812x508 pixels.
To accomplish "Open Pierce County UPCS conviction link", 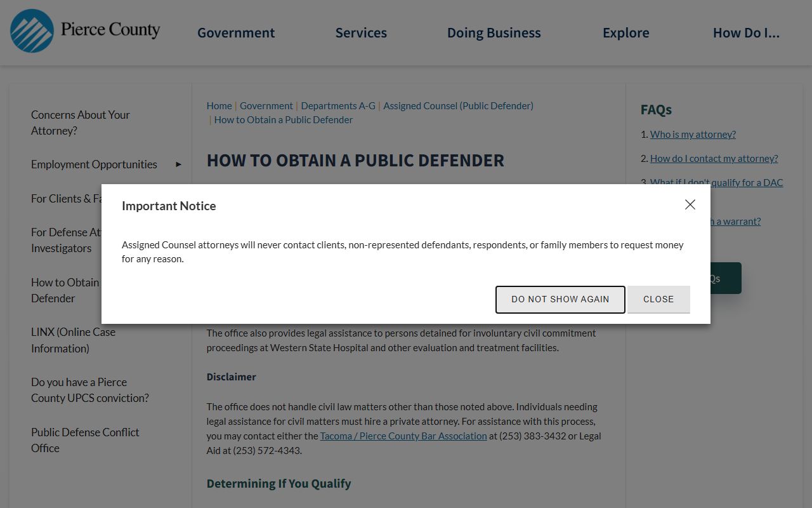I will (x=90, y=390).
